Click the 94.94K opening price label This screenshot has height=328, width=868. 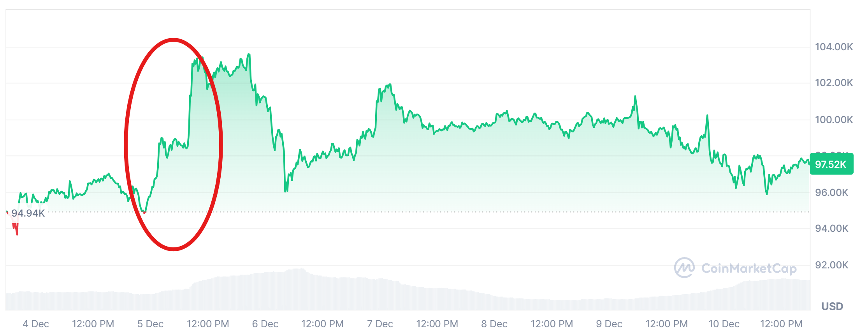(x=28, y=213)
